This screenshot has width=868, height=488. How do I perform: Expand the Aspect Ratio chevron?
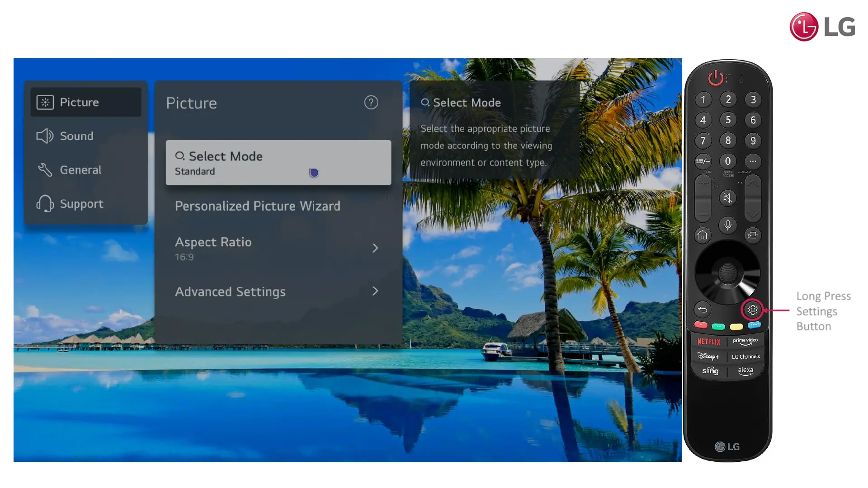pyautogui.click(x=375, y=248)
